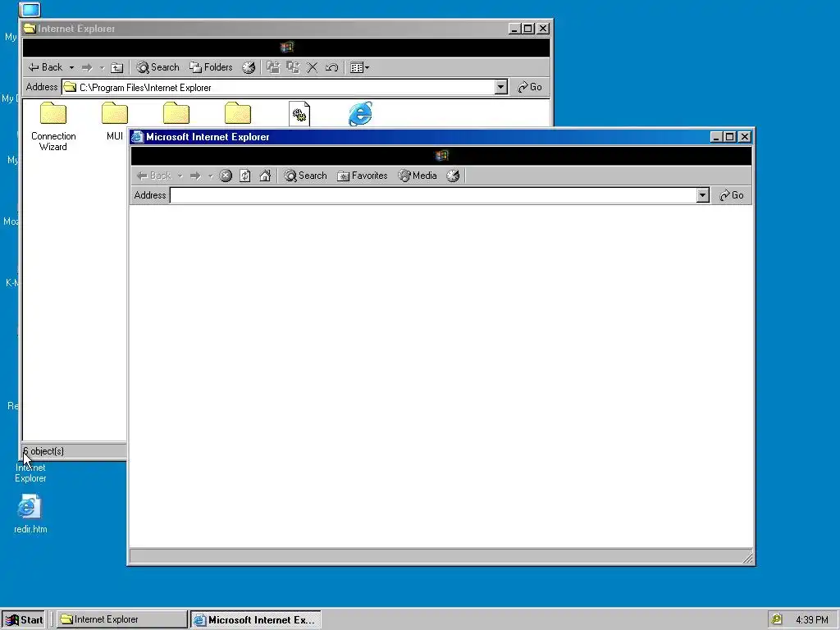The height and width of the screenshot is (630, 840).
Task: Click the Stop icon in browser toolbar
Action: [226, 176]
